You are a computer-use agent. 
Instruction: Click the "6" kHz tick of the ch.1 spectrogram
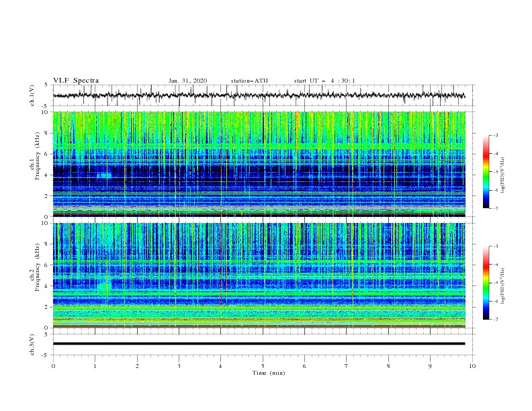47,154
